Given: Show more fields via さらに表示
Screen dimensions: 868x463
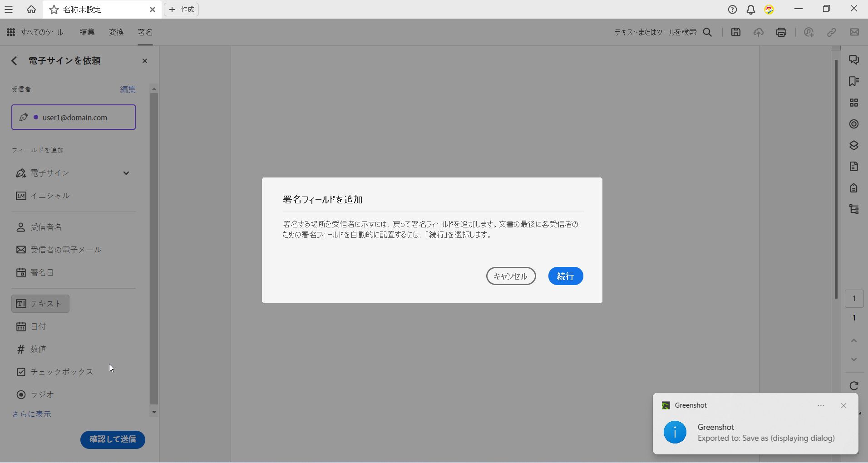Looking at the screenshot, I should tap(31, 414).
